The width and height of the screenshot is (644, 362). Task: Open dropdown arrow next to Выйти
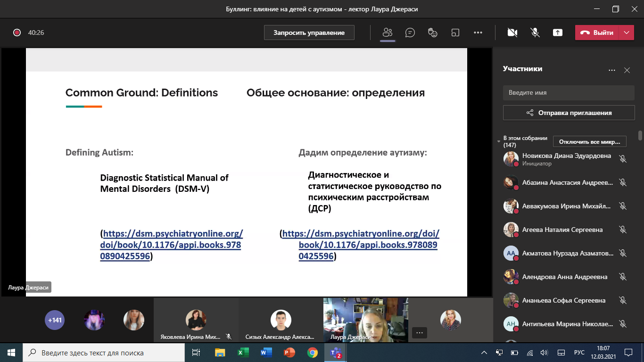[x=626, y=33]
